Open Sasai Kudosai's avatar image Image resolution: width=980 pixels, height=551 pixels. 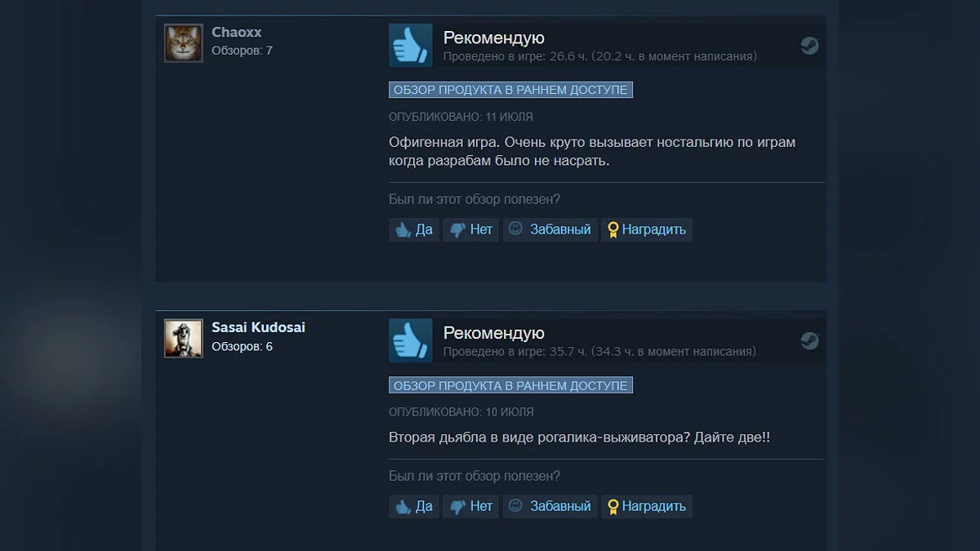[184, 339]
